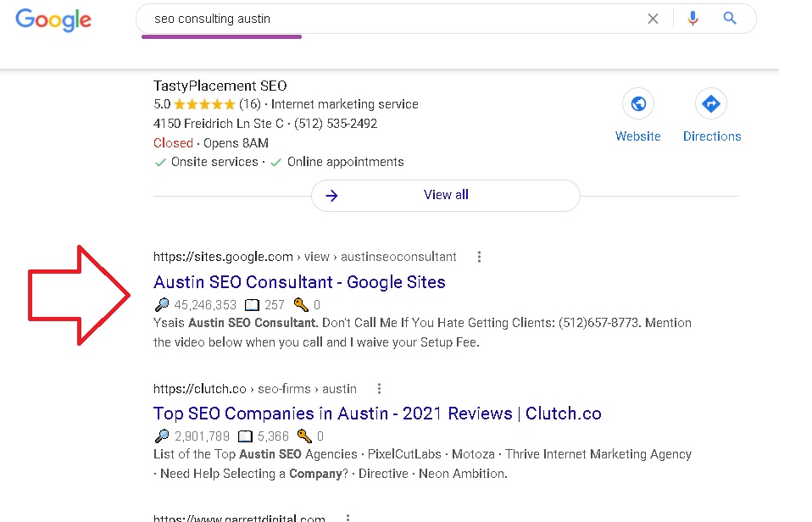Screen dimensions: 812x522
Task: Open three-dot menu for clutch.co result
Action: point(379,389)
